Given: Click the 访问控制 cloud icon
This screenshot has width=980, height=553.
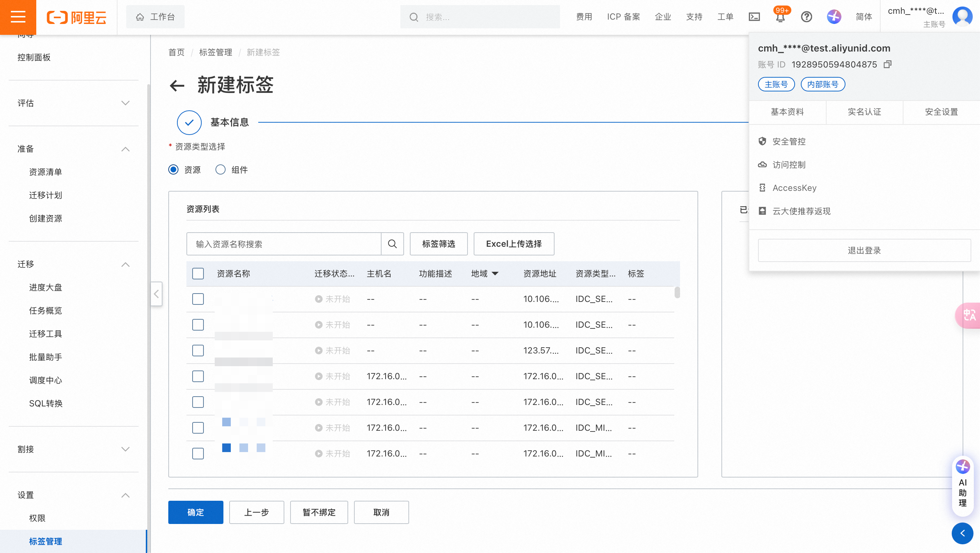Looking at the screenshot, I should [762, 165].
